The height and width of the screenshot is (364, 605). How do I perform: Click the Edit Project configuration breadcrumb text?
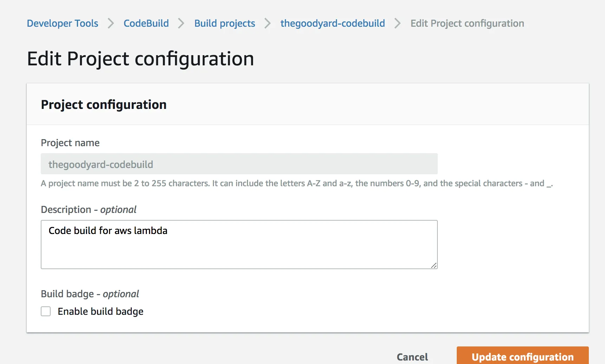467,23
